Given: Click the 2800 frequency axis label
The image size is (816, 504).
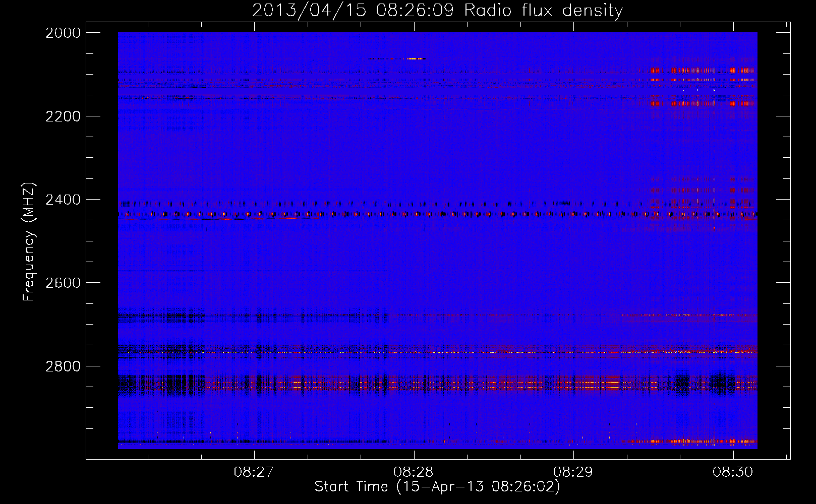Looking at the screenshot, I should tap(63, 366).
